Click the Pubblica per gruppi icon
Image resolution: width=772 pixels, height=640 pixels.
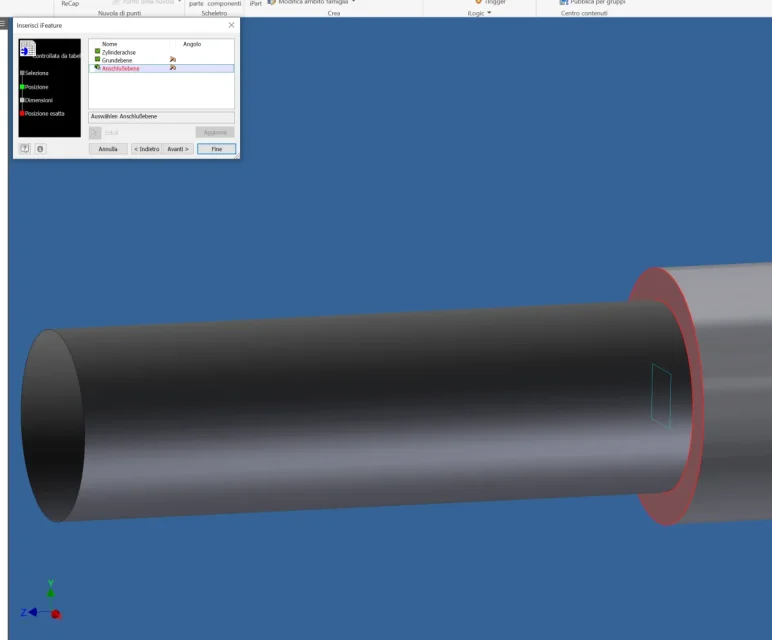(x=564, y=2)
